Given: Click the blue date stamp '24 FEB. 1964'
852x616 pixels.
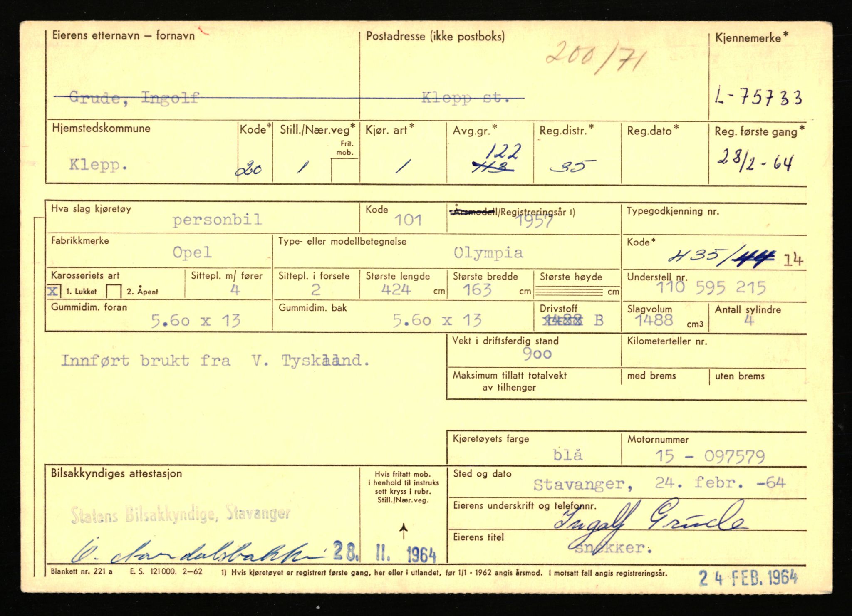Looking at the screenshot, I should coord(748,578).
